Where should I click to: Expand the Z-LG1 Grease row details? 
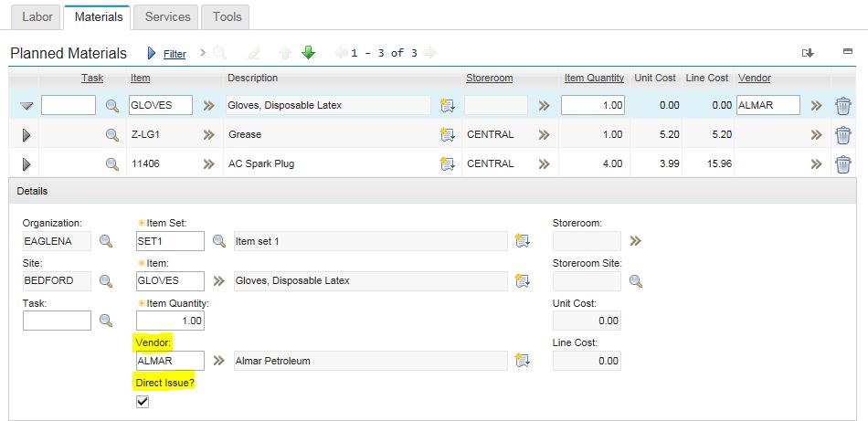pyautogui.click(x=26, y=135)
